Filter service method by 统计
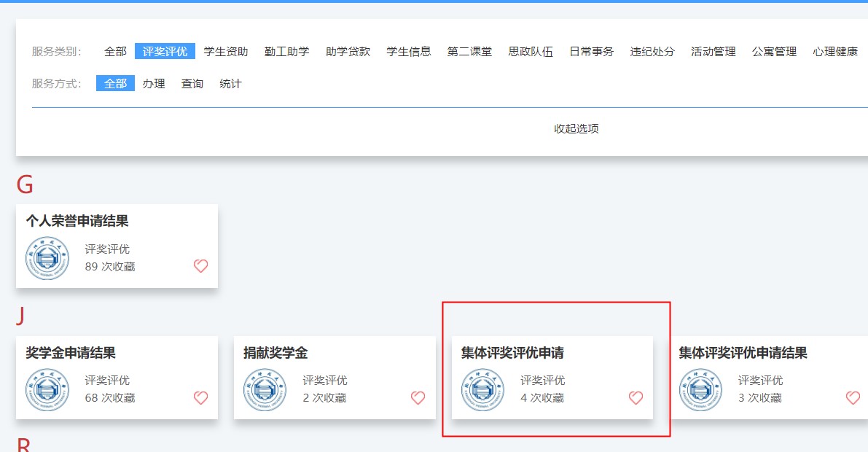Screen dimensions: 868x452 point(230,84)
